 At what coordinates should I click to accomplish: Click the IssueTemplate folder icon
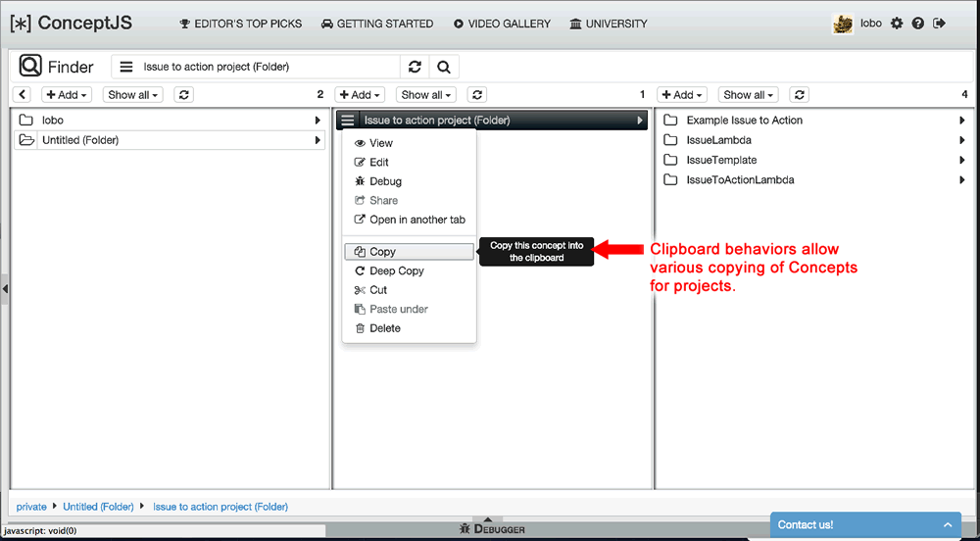click(x=670, y=160)
